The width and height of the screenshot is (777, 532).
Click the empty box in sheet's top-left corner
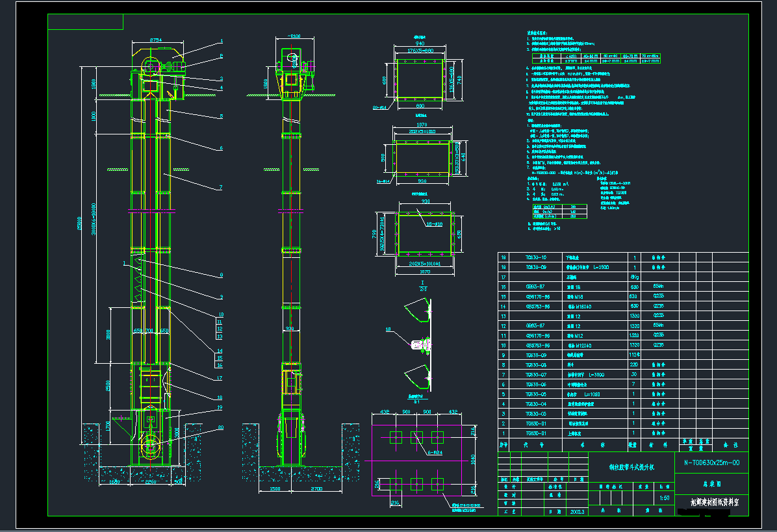point(86,21)
